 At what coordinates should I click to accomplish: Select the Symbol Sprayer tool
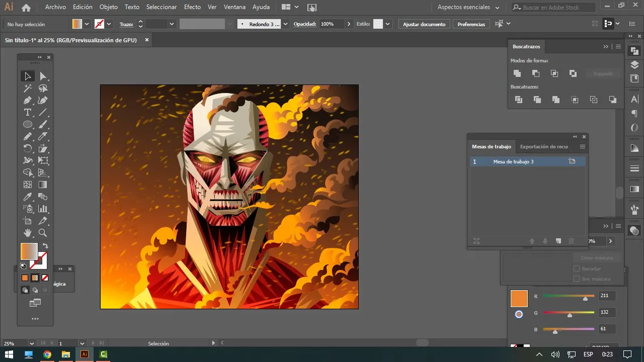pos(28,209)
